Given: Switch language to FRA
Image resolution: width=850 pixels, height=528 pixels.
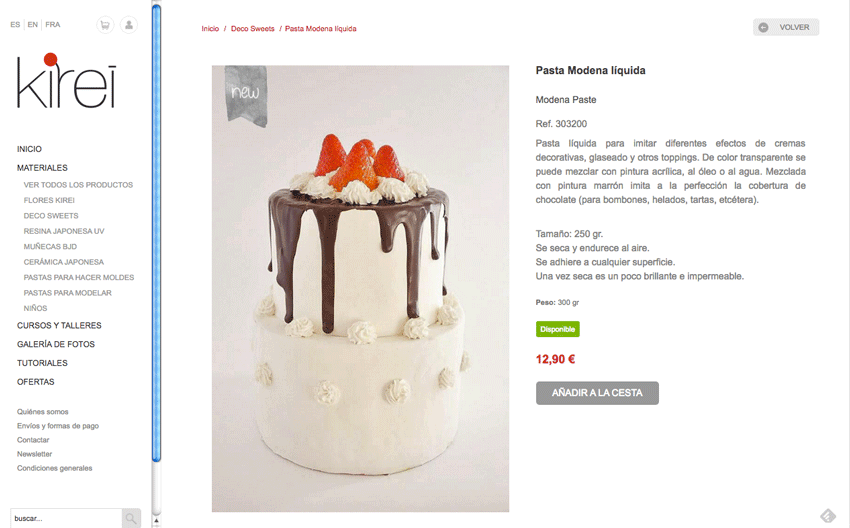Looking at the screenshot, I should pos(53,24).
